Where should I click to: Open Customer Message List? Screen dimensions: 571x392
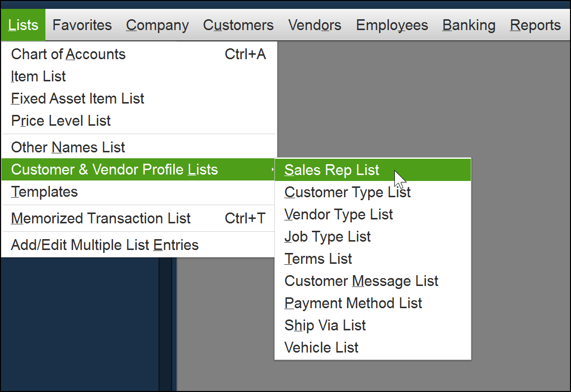(373, 281)
